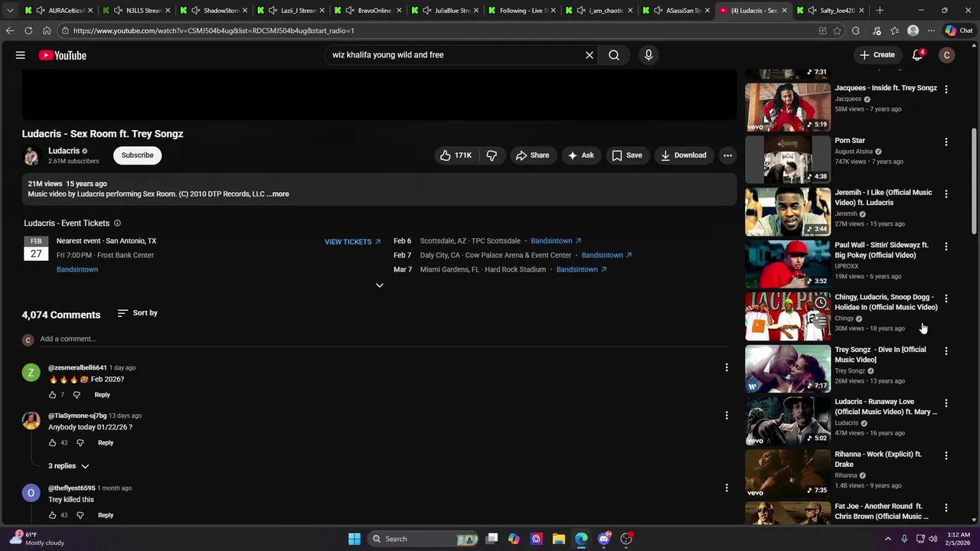Image resolution: width=980 pixels, height=551 pixels.
Task: Dislike comment by @zesmeralbell6641
Action: click(x=77, y=395)
